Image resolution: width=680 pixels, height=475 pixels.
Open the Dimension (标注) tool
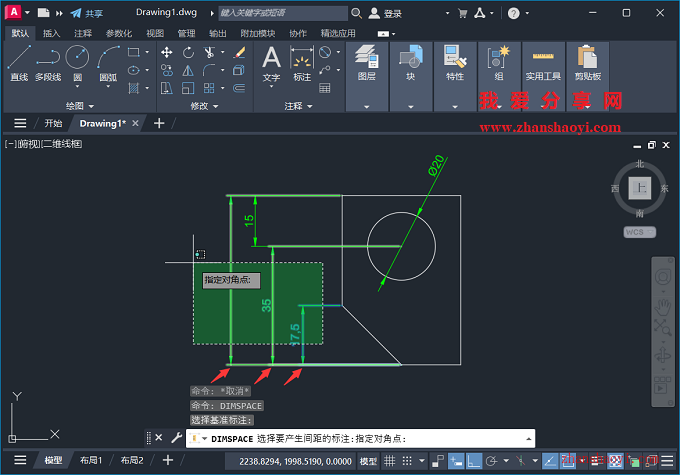(x=302, y=64)
